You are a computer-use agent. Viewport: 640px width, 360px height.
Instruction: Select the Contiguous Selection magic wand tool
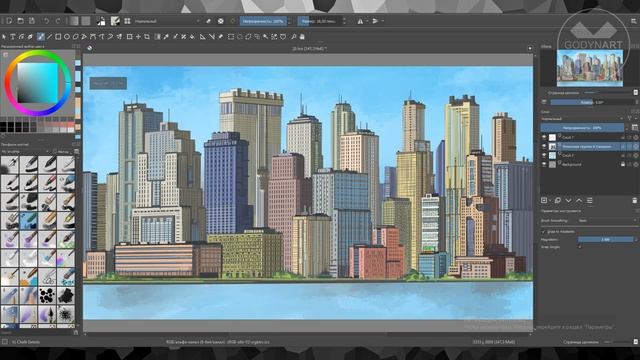coord(265,37)
